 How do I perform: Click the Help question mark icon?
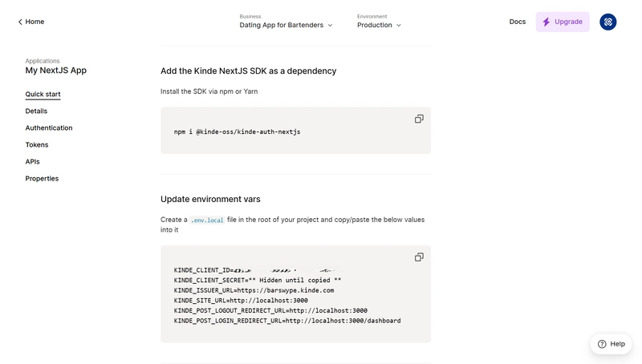tap(602, 344)
